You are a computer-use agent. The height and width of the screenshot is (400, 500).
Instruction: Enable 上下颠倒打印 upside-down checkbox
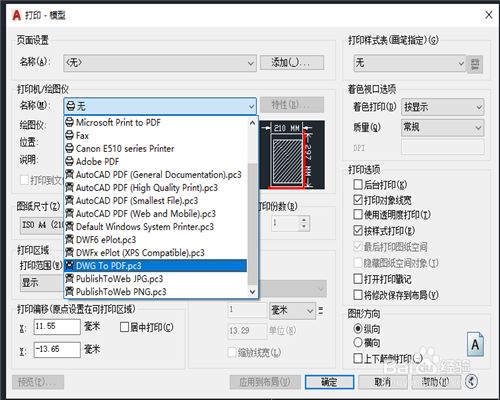(358, 359)
